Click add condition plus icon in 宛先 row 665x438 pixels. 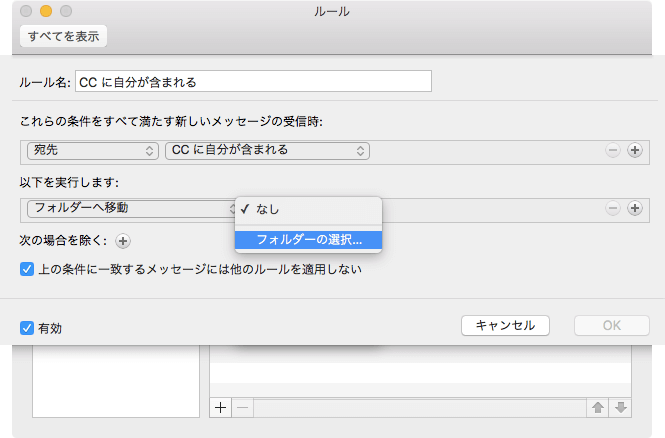point(634,150)
